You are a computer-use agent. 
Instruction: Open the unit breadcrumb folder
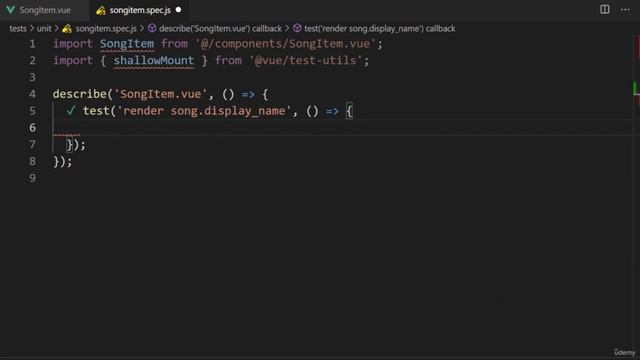[x=44, y=29]
